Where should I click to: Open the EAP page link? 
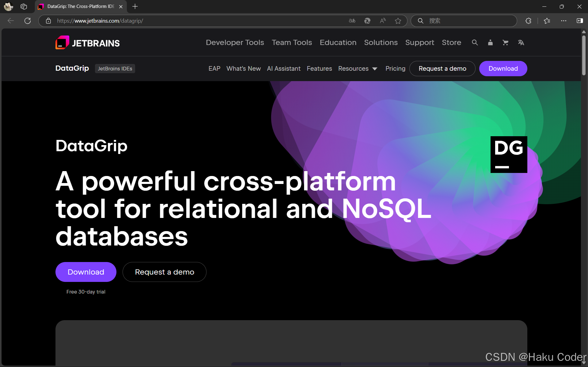(214, 69)
